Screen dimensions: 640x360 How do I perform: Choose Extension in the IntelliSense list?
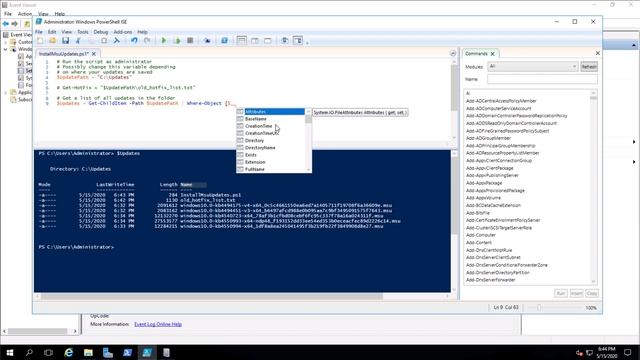(x=271, y=162)
